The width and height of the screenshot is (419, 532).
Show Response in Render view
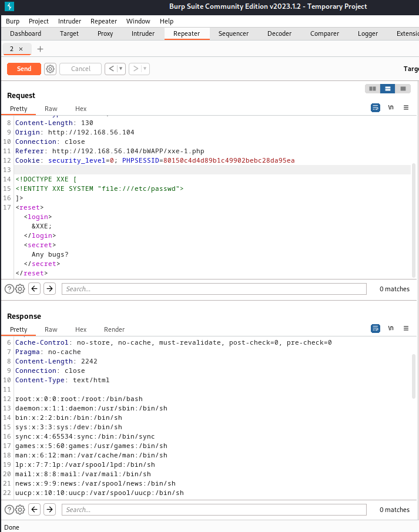point(114,329)
